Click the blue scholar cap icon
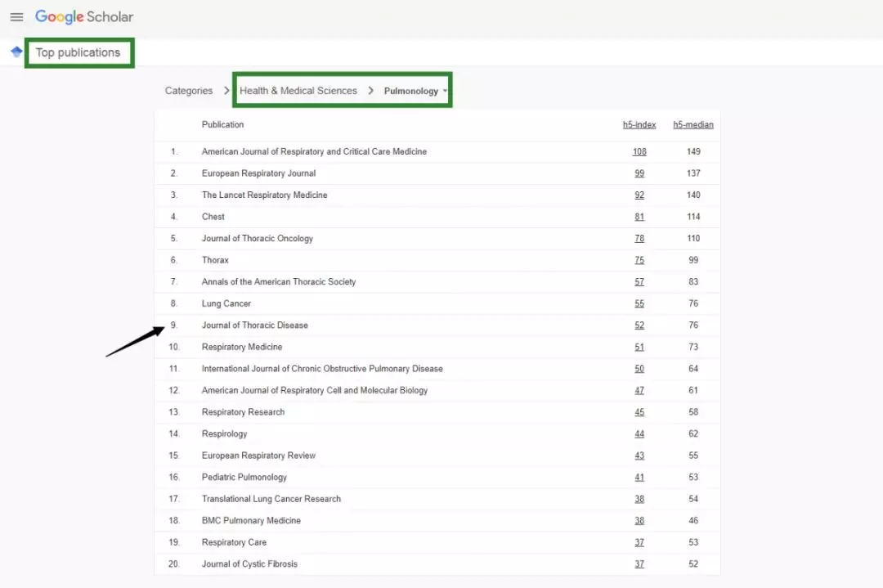The width and height of the screenshot is (883, 588). click(16, 52)
